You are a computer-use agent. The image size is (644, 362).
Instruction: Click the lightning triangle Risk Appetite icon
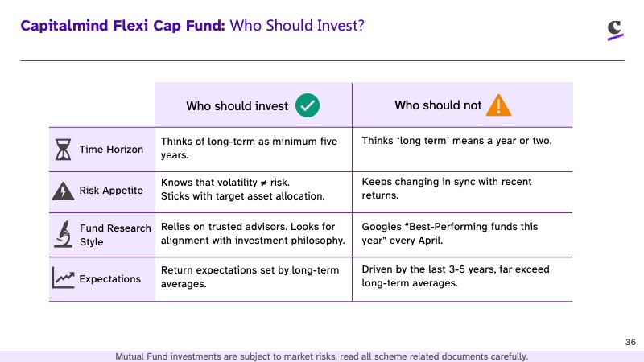(x=63, y=191)
